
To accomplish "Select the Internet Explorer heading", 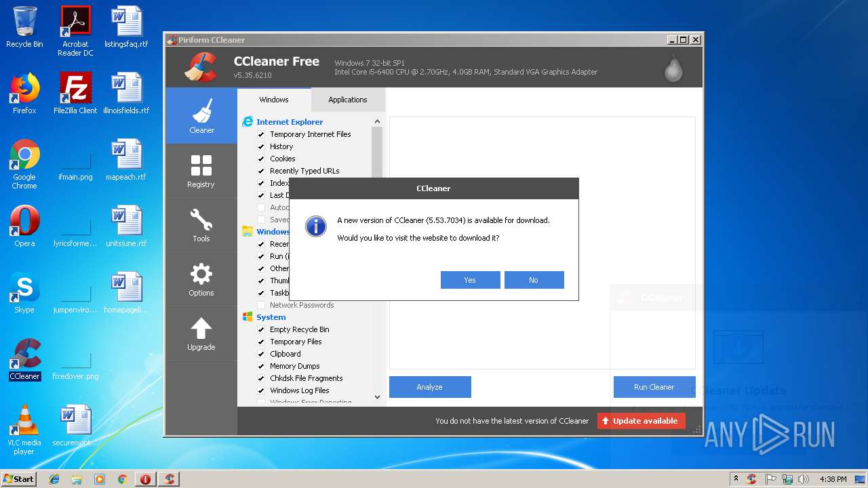I will (290, 122).
